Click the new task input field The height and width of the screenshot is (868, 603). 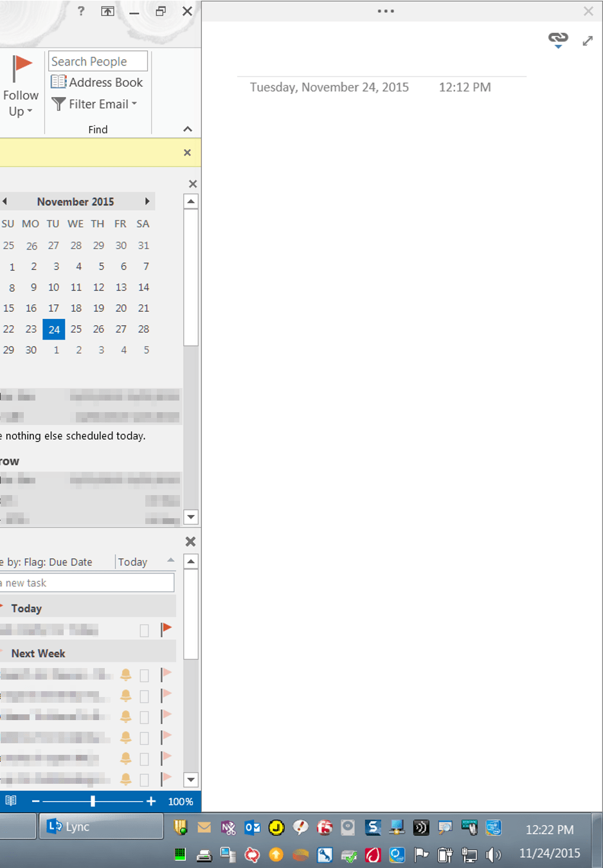87,583
